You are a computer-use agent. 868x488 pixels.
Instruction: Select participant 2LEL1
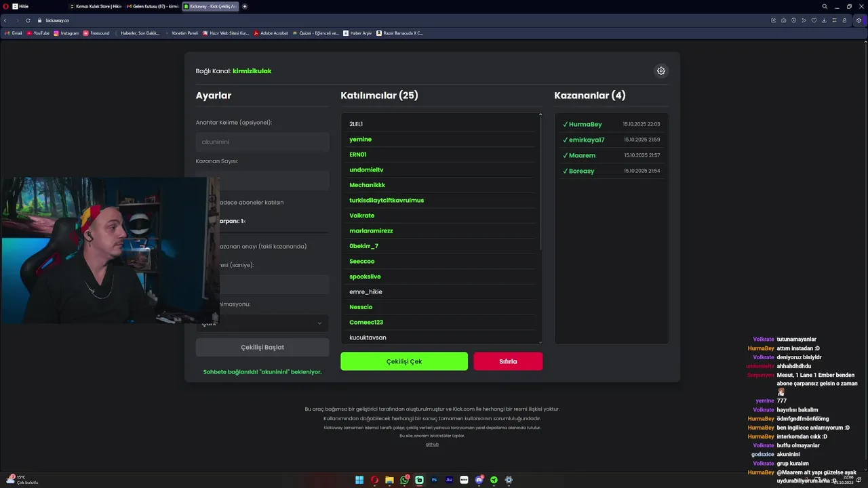[441, 124]
